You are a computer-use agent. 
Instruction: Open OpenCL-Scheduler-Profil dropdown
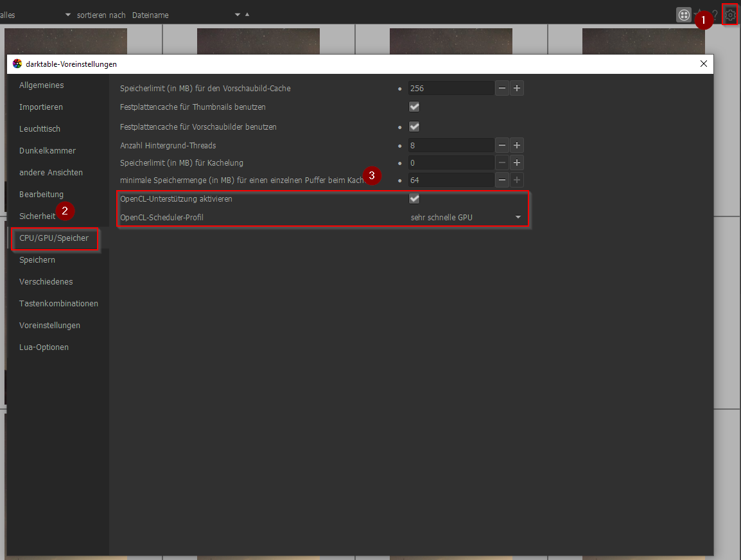[466, 217]
